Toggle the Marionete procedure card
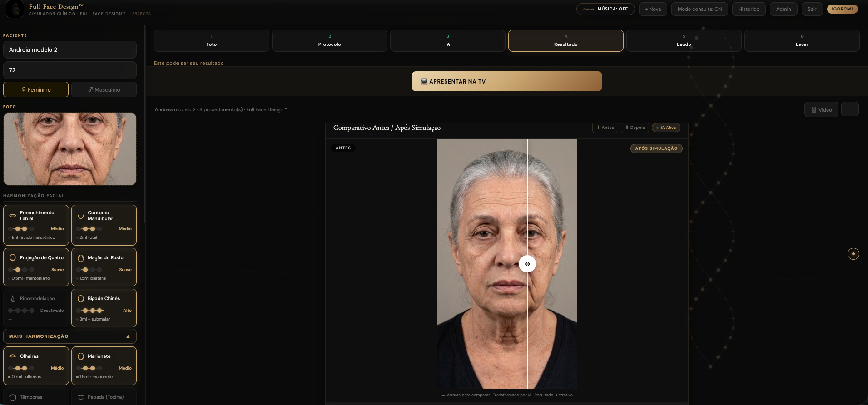This screenshot has height=405, width=868. [104, 365]
